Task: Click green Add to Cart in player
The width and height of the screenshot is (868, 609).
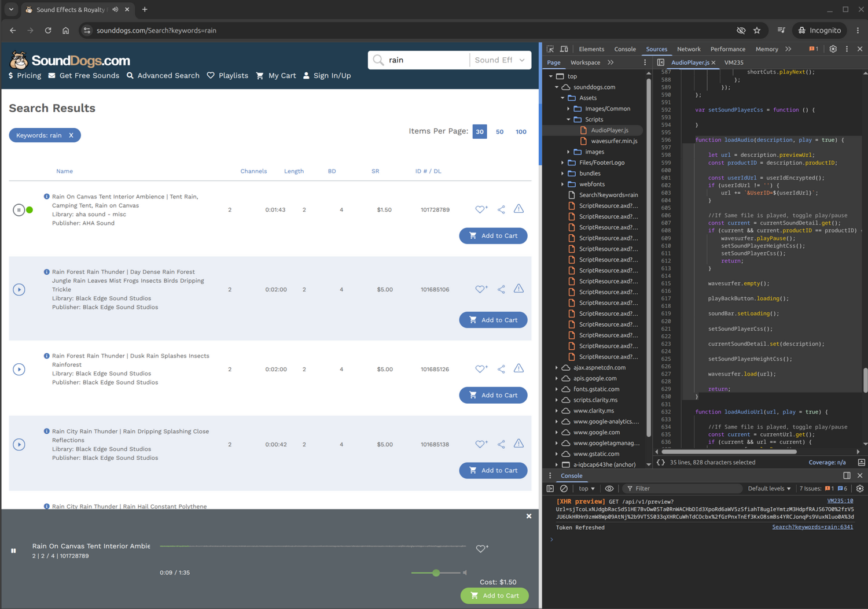Action: click(495, 596)
